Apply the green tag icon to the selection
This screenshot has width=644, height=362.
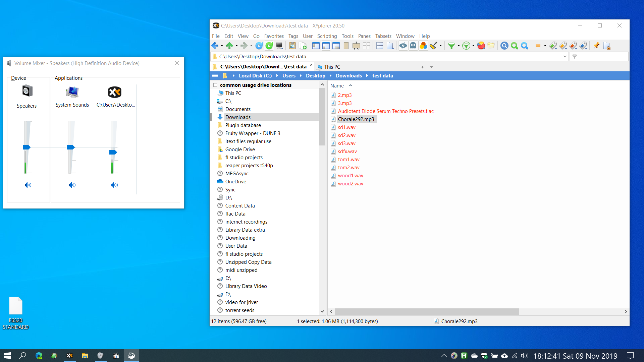553,46
